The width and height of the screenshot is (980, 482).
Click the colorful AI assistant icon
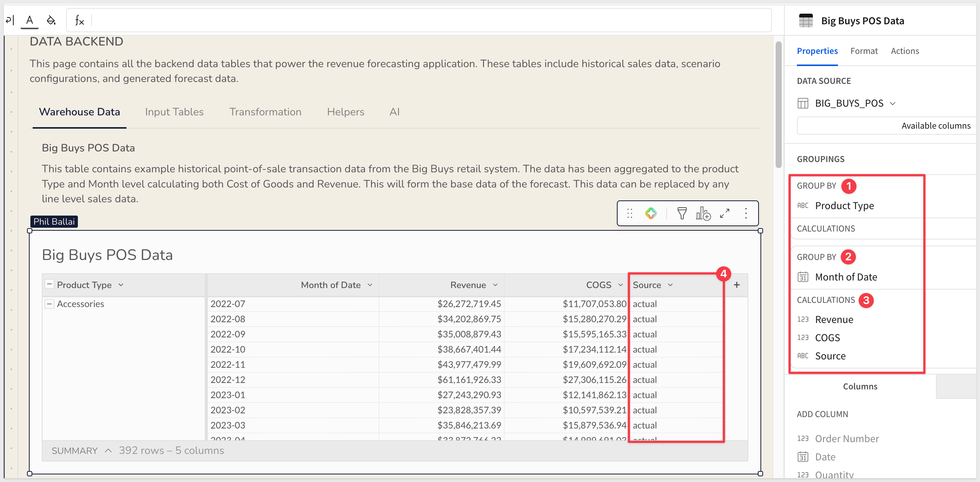[651, 213]
